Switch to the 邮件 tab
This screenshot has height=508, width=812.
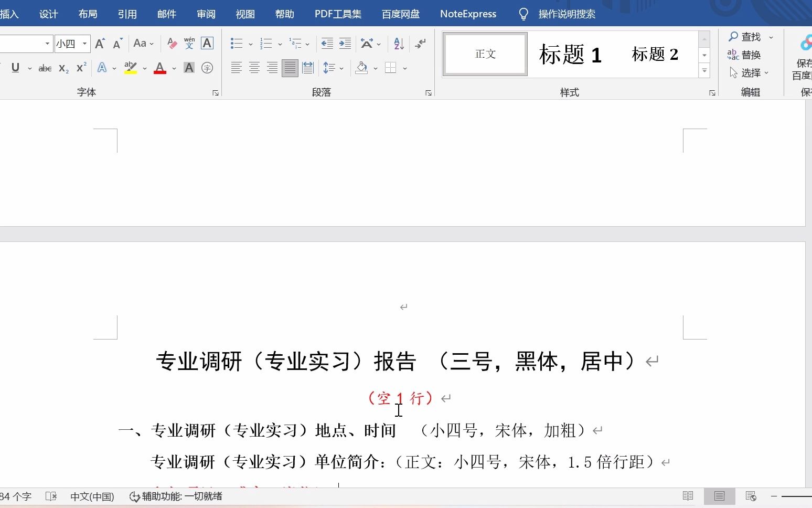[x=167, y=14]
